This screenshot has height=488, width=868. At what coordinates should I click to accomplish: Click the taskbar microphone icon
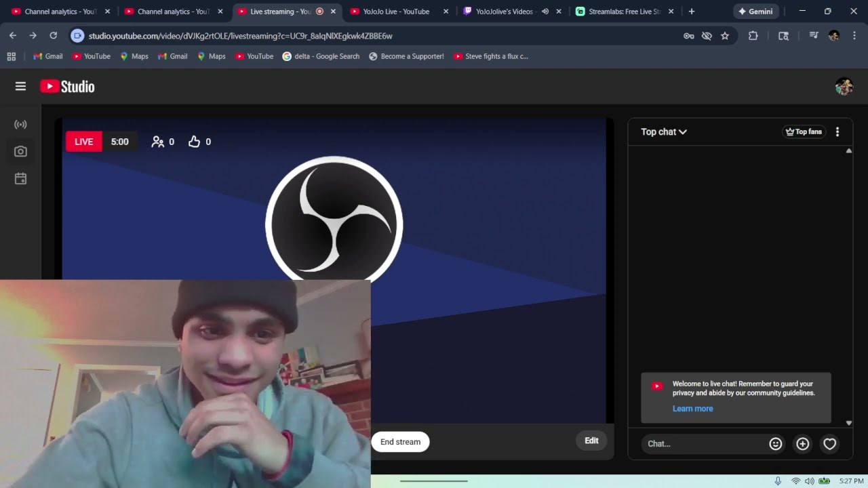778,481
